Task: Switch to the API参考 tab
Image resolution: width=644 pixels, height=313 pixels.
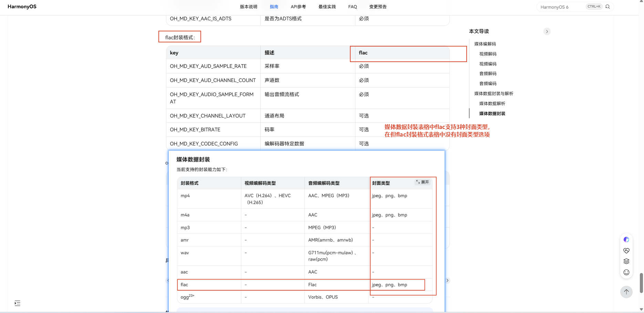Action: tap(298, 7)
